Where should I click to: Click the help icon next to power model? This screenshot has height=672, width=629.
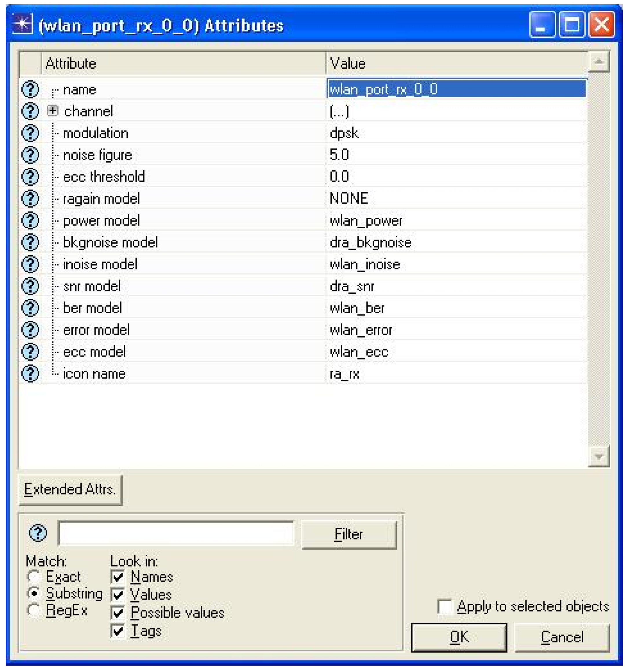click(30, 220)
